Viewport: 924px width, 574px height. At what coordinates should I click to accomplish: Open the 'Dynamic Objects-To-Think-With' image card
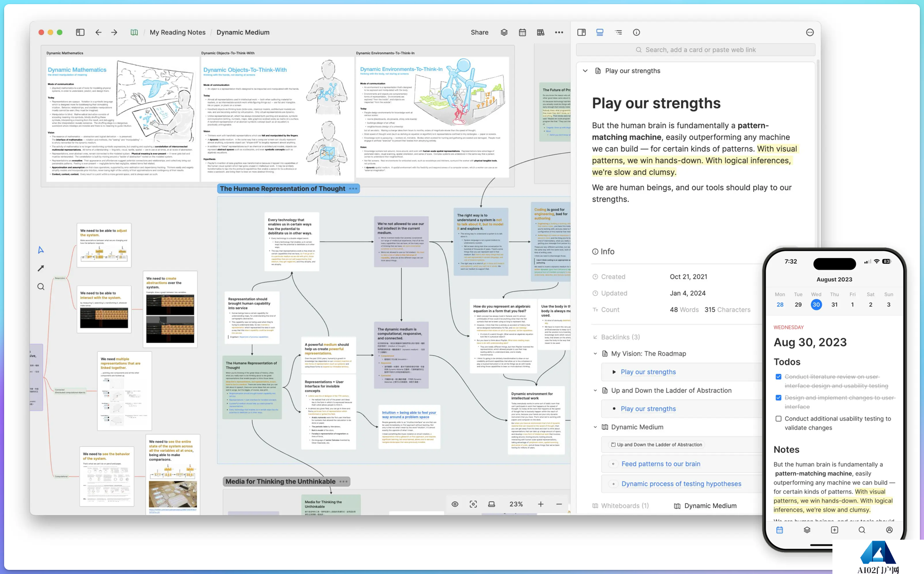tap(277, 119)
